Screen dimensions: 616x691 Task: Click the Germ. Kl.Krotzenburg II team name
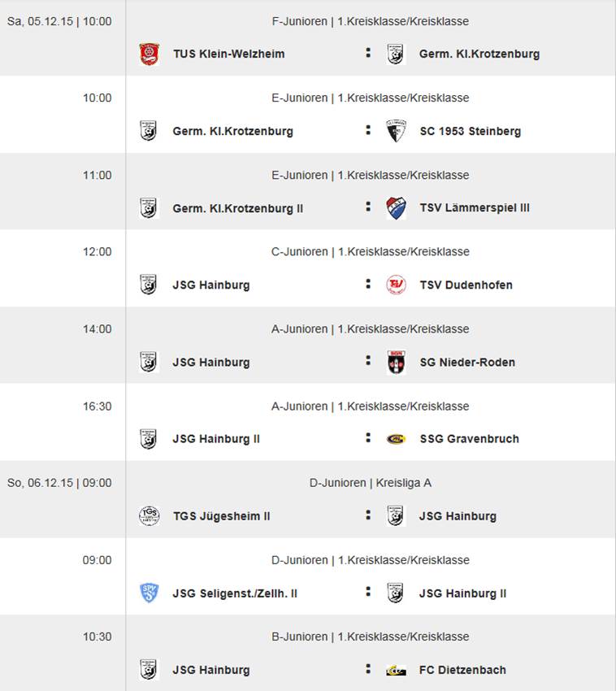(237, 208)
